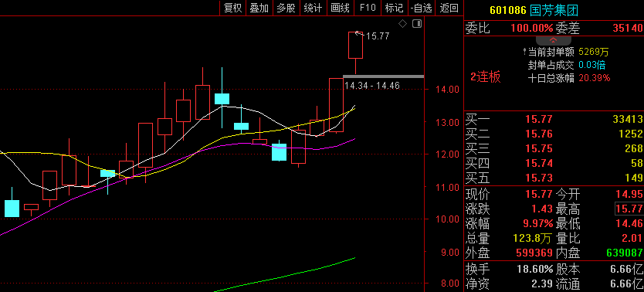The image size is (644, 292).
Task: Collapse the limit-up info panel with chevron
Action: [x=553, y=40]
